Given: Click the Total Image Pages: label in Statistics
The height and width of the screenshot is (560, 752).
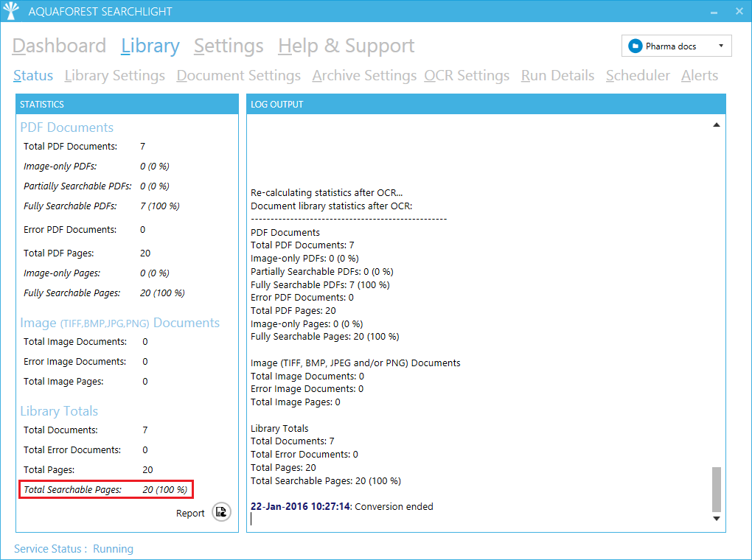Looking at the screenshot, I should [63, 382].
